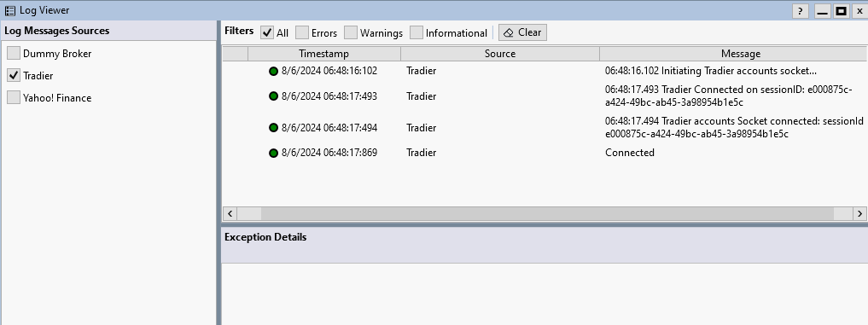Click the Exception Details header
868x325 pixels.
point(265,237)
